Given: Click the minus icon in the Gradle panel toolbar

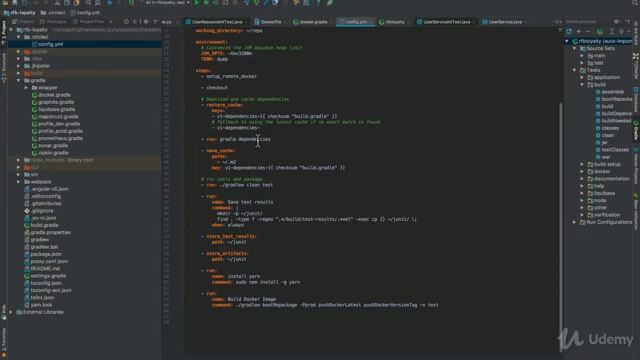Looking at the screenshot, I should point(588,31).
